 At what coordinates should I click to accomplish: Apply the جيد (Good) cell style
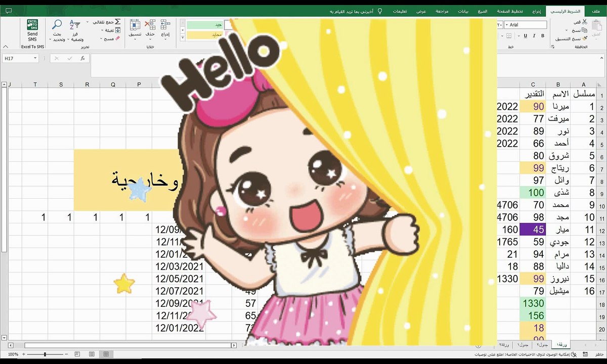(x=205, y=25)
